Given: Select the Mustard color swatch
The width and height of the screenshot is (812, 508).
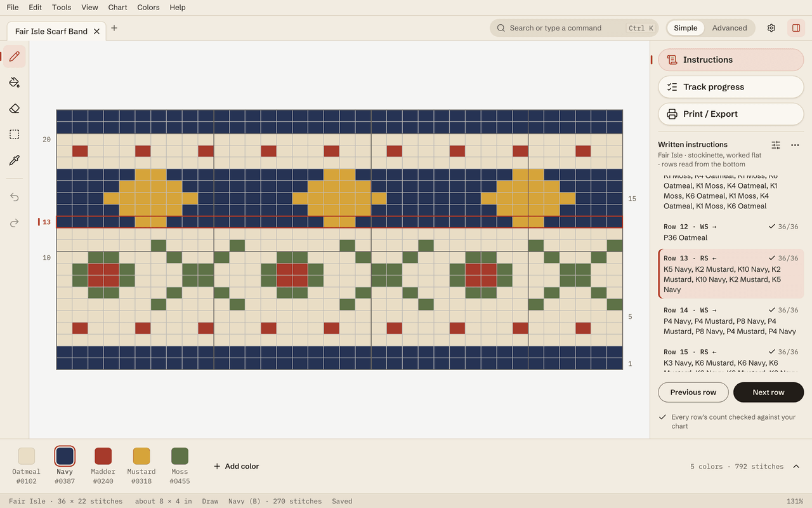Looking at the screenshot, I should pos(141,456).
